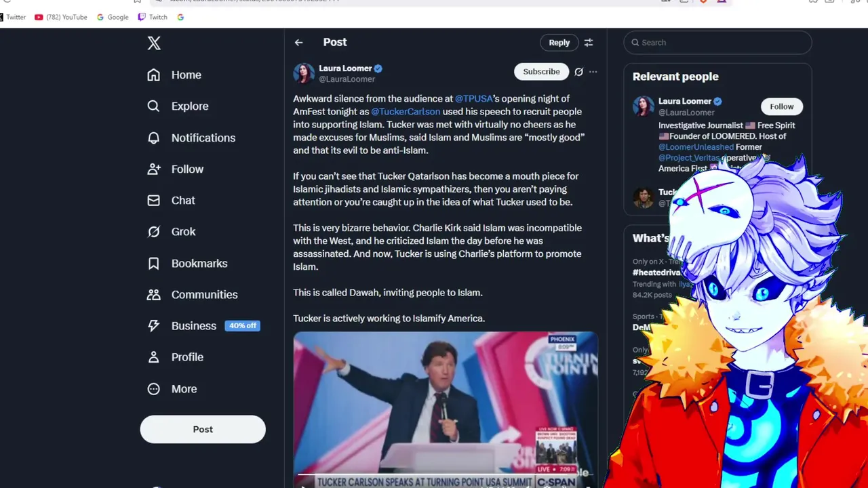868x488 pixels.
Task: Subscribe to Laura Loomer
Action: 541,71
